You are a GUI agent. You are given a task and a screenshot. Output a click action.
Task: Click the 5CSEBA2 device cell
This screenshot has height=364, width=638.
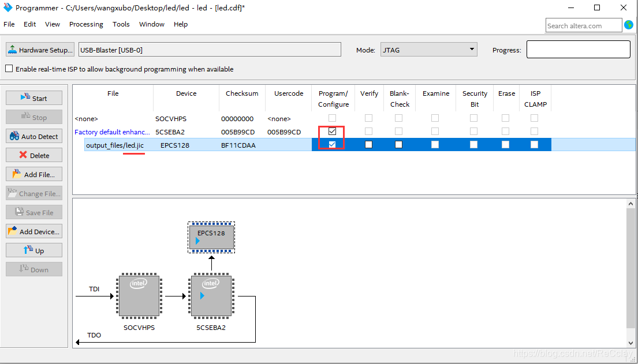pos(171,132)
